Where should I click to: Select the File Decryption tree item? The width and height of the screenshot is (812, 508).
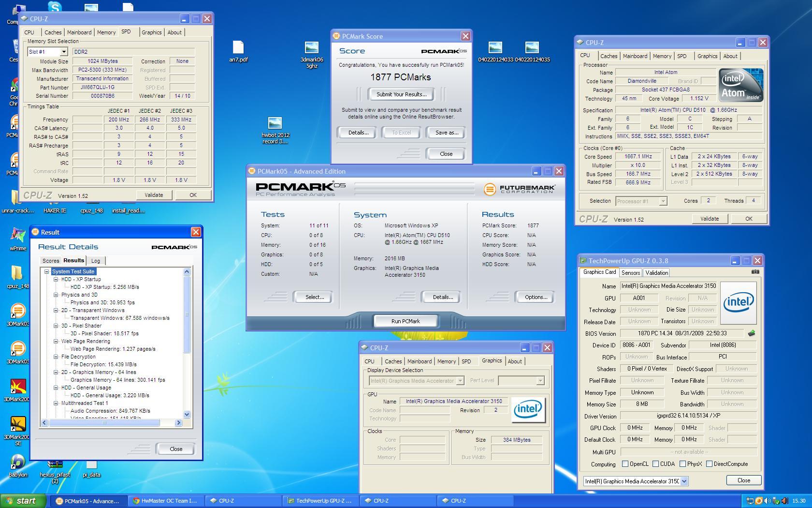tap(78, 357)
